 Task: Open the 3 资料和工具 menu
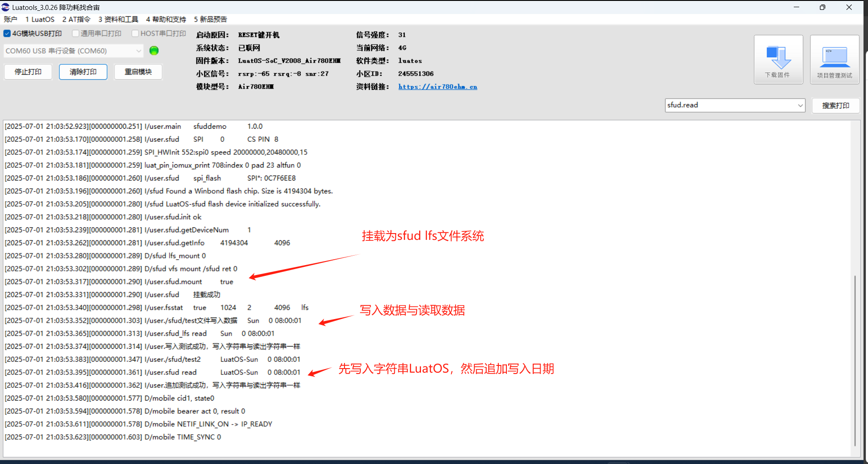118,19
